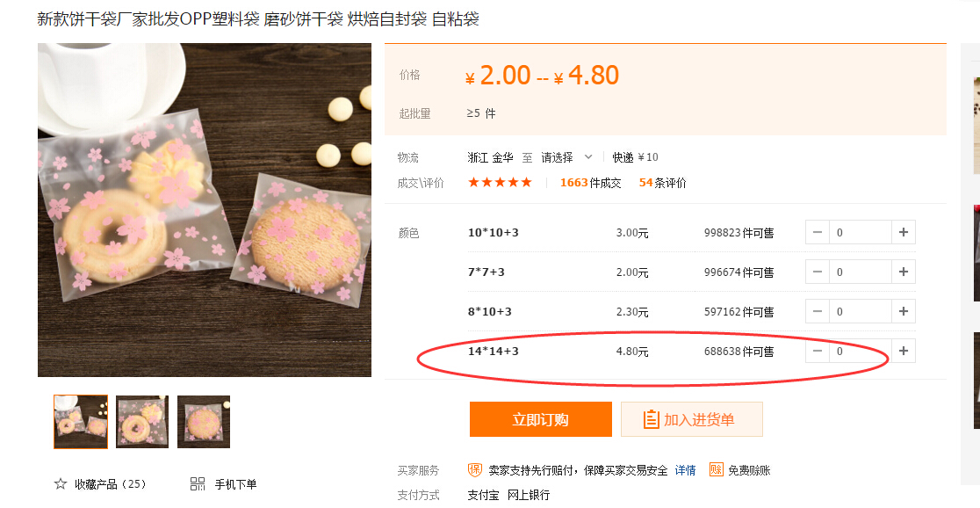
Task: Open the 1663 件成交 transactions link
Action: pyautogui.click(x=590, y=183)
